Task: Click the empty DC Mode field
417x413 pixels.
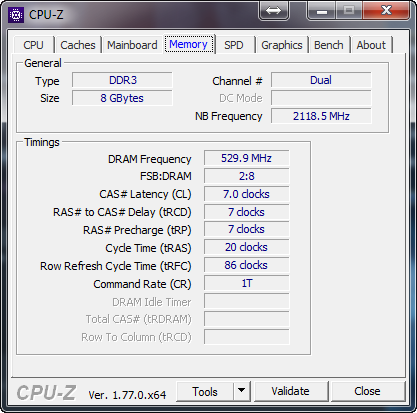Action: 321,98
